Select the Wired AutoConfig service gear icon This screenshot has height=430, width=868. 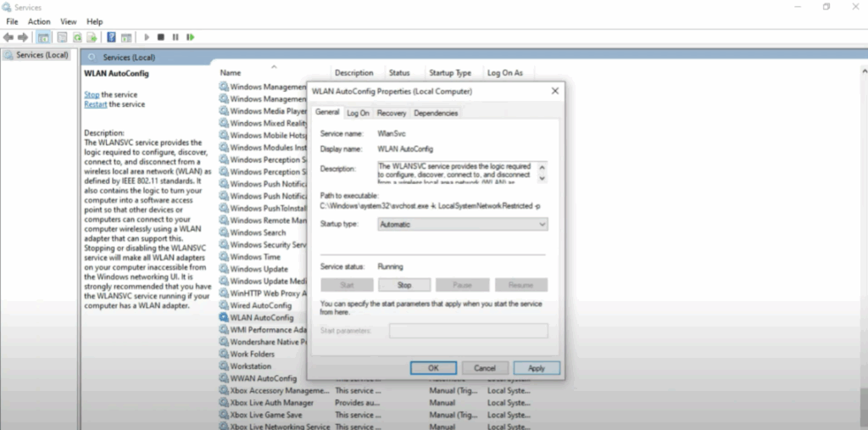pos(224,305)
